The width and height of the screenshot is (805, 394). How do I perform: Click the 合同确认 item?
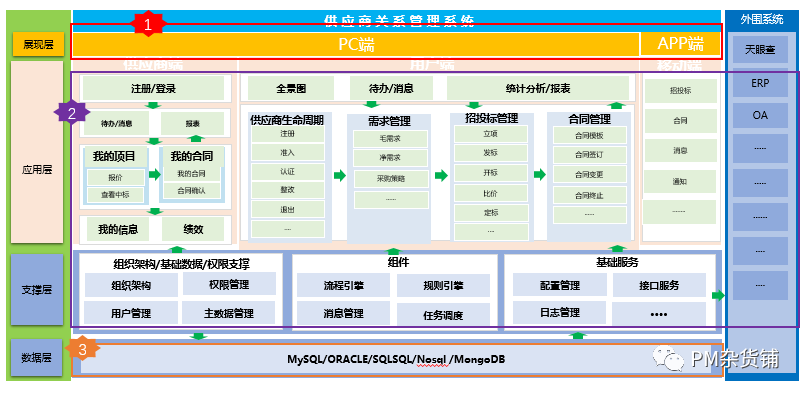click(191, 191)
